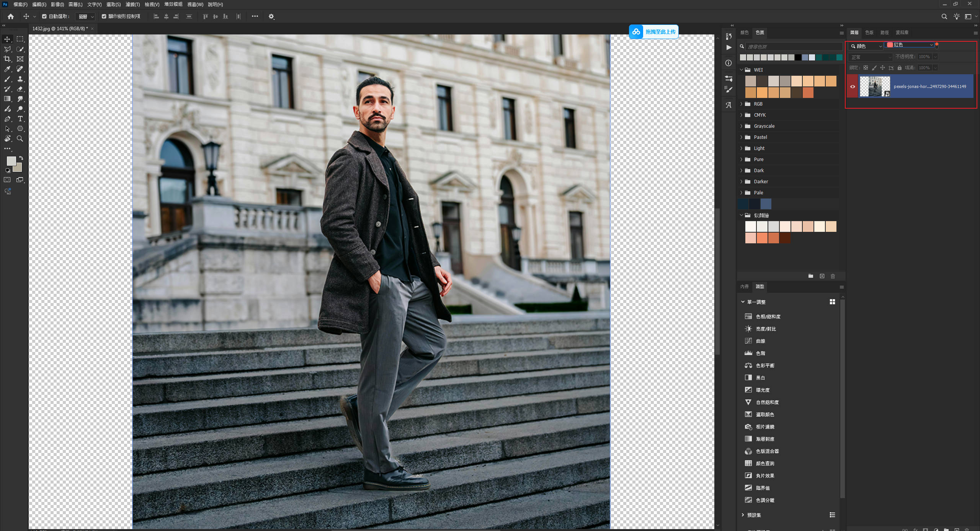Toggle lock all for the layer
This screenshot has width=980, height=531.
pos(900,68)
